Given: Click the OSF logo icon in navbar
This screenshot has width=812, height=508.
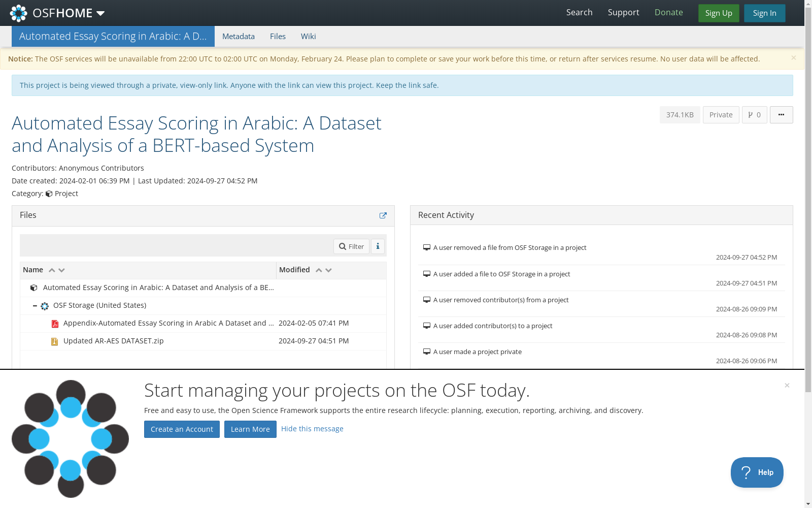Looking at the screenshot, I should tap(19, 13).
